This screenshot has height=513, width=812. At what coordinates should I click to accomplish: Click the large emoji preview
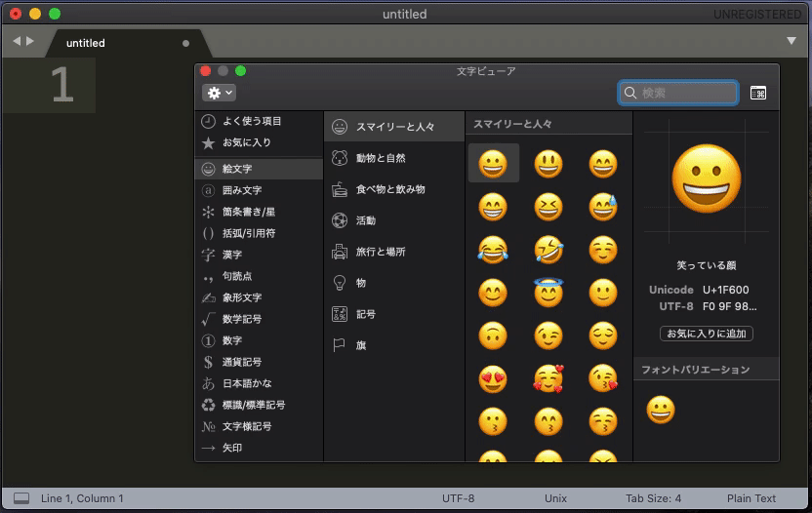[707, 179]
